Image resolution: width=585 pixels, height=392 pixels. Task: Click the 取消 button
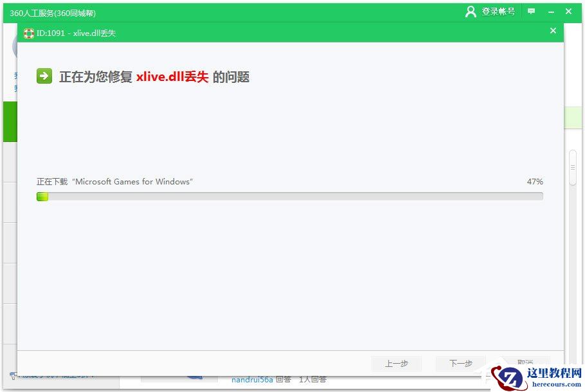point(524,363)
